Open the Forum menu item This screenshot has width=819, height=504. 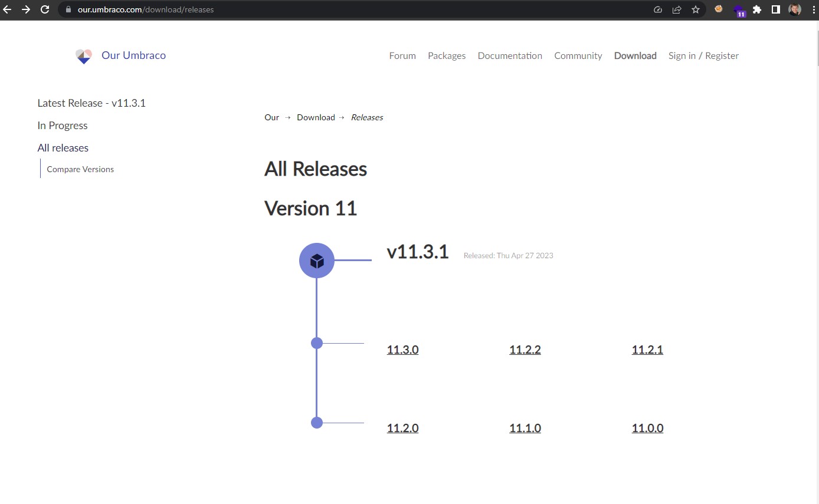[x=402, y=55]
